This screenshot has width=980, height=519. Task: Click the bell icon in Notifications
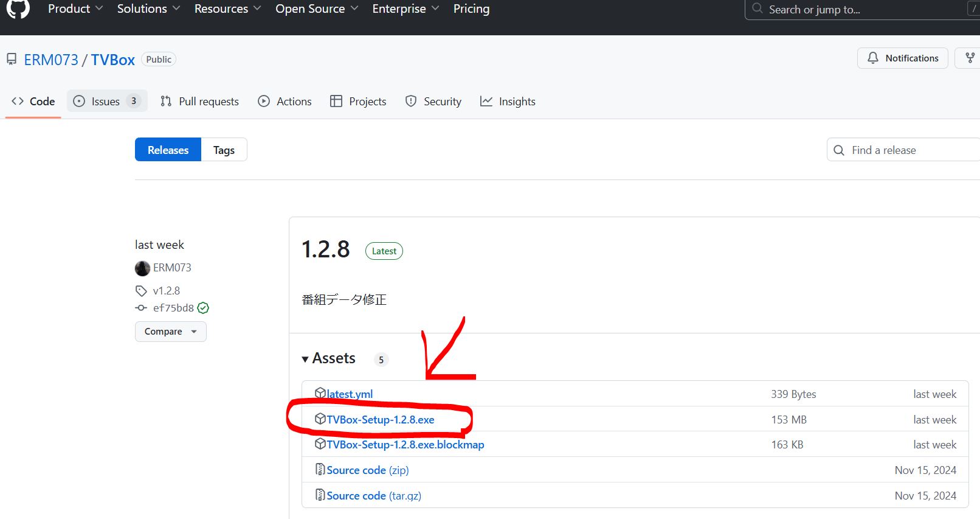tap(873, 58)
